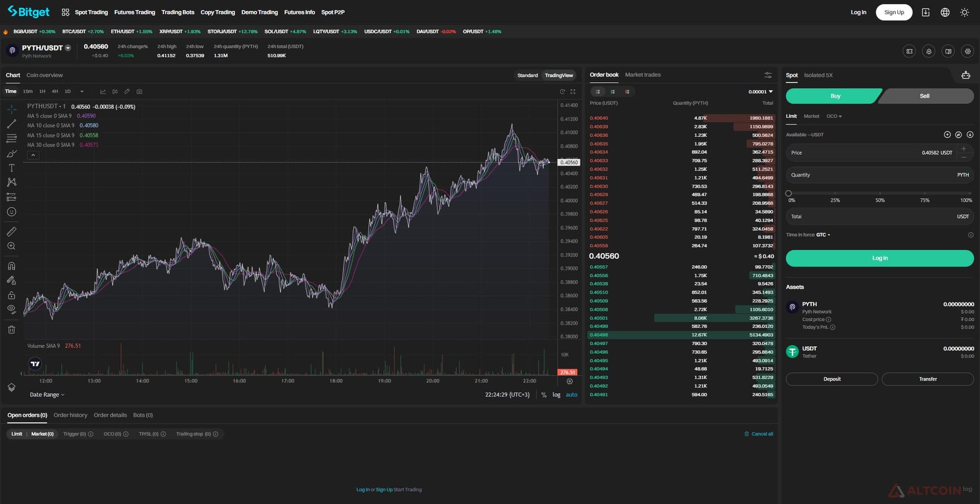Delete all drawings with trash icon
The height and width of the screenshot is (504, 980).
tap(12, 330)
